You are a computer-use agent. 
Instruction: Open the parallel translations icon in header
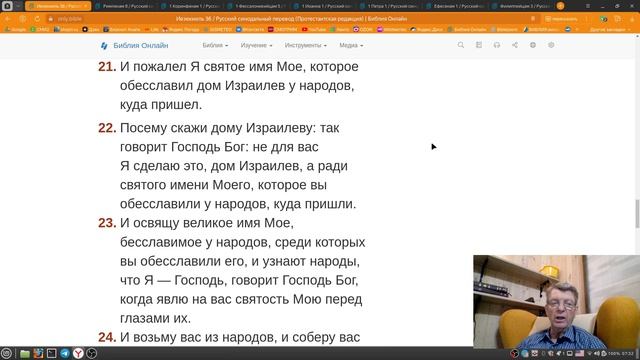coord(479,45)
